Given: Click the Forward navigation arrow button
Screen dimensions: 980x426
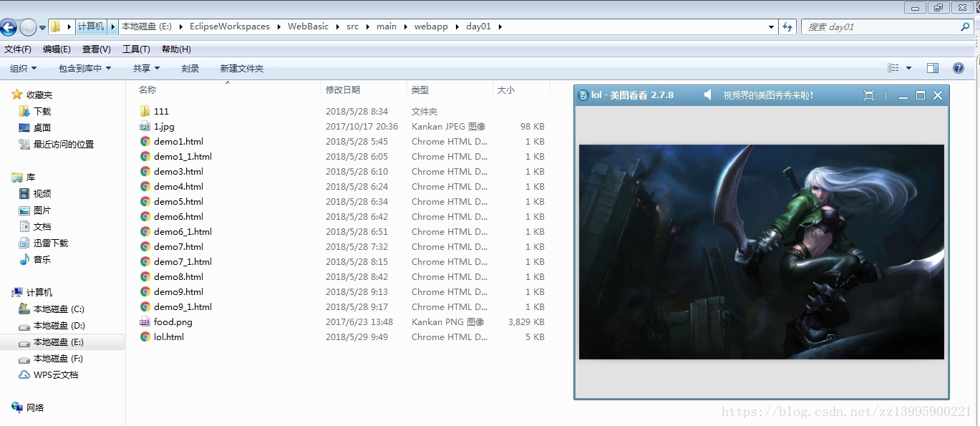Looking at the screenshot, I should [x=29, y=27].
